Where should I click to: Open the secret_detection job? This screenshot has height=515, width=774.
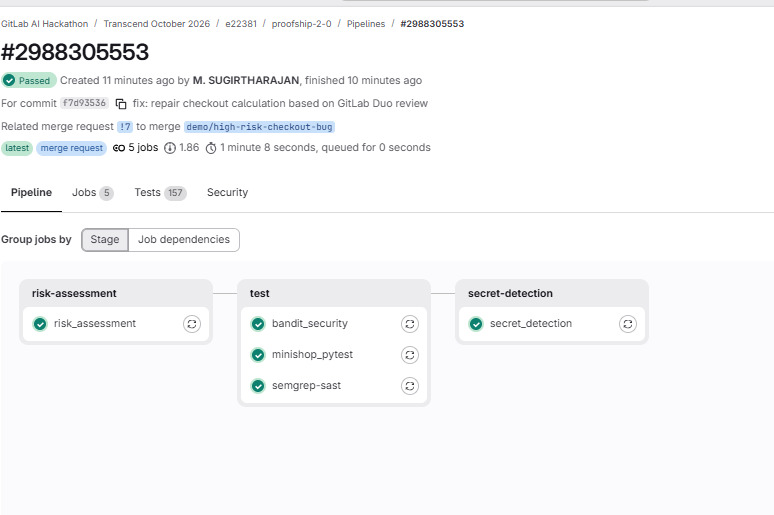(x=531, y=324)
